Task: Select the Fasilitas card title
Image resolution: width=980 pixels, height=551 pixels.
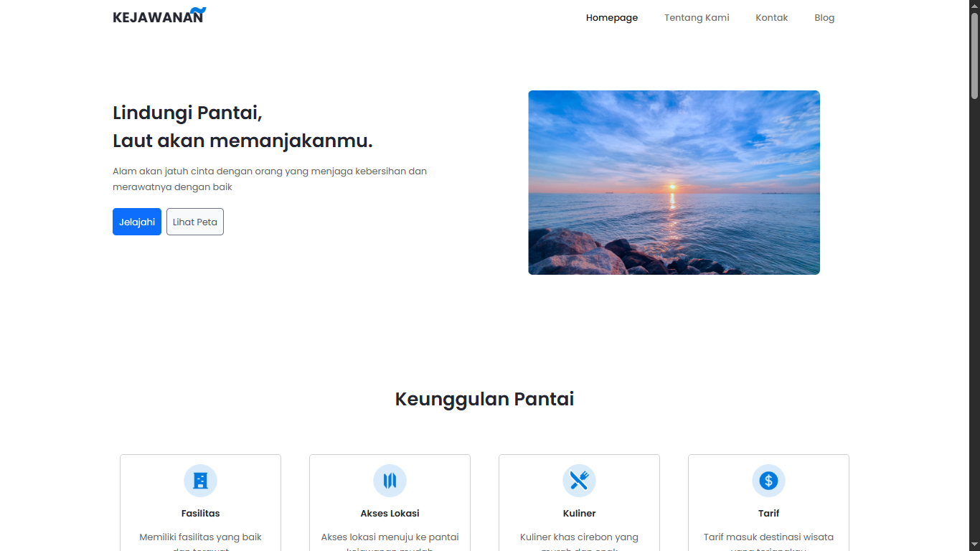Action: click(x=200, y=514)
